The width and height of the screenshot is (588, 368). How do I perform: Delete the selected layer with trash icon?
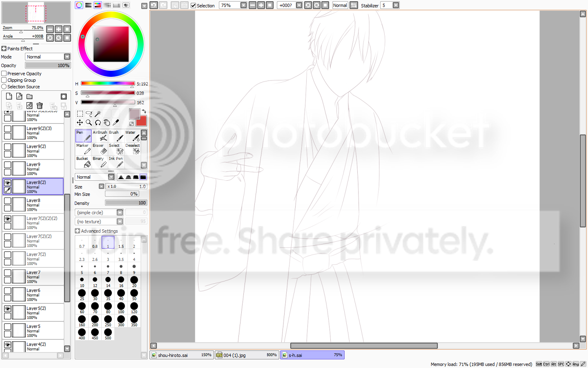coord(40,105)
